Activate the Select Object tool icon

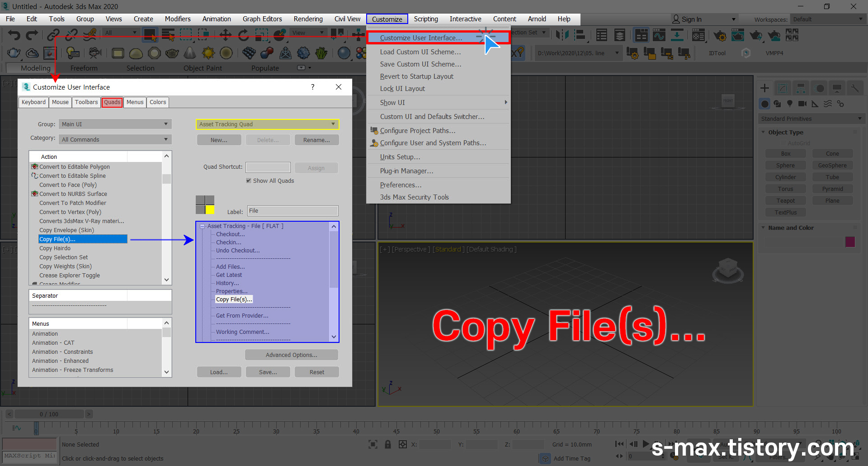[150, 35]
